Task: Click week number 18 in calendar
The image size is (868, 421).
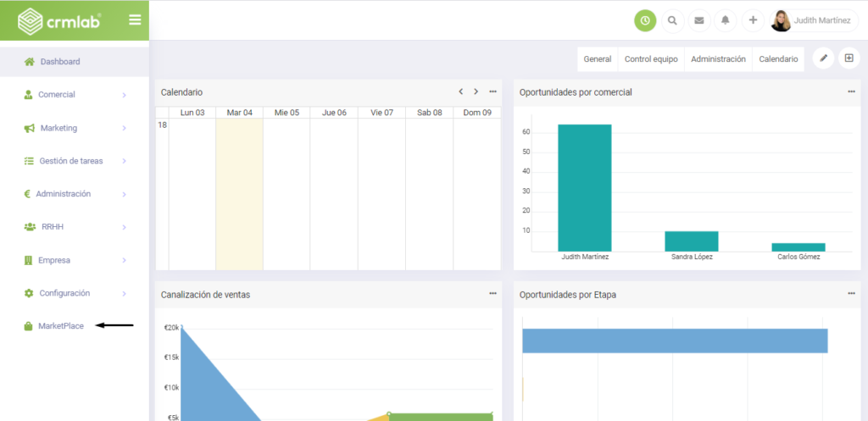Action: (x=162, y=125)
